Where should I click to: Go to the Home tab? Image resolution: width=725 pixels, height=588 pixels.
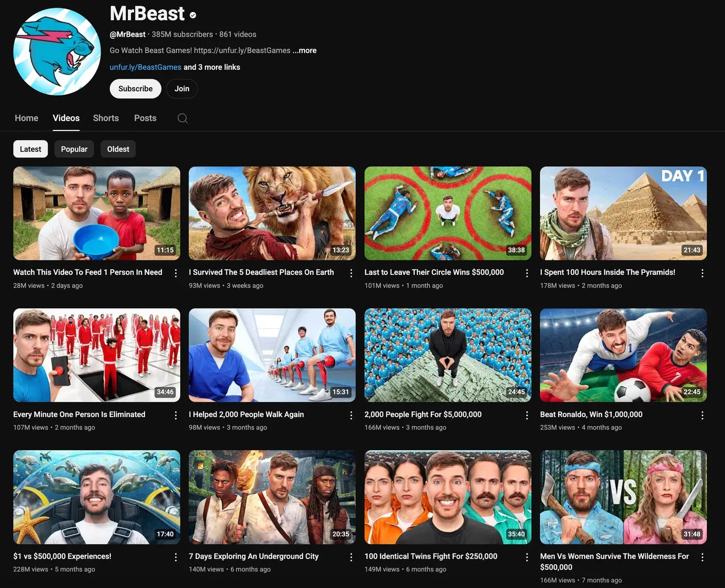[x=26, y=118]
